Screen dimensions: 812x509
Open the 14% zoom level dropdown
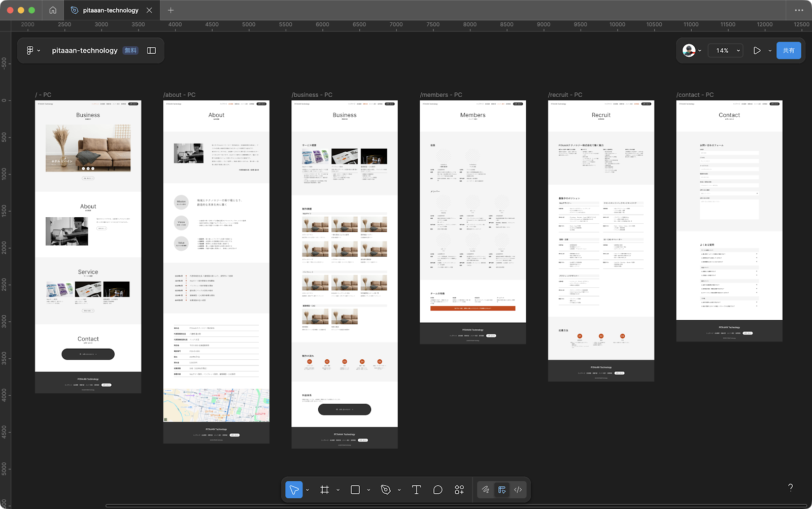728,50
